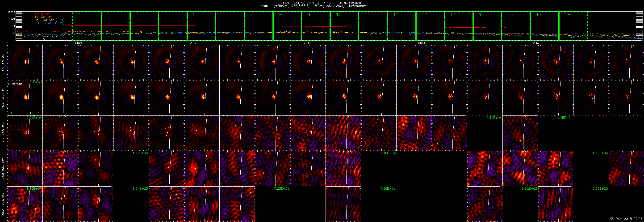Click the FLARE date-time title text
Screen dimensions: 644x222
click(322, 3)
